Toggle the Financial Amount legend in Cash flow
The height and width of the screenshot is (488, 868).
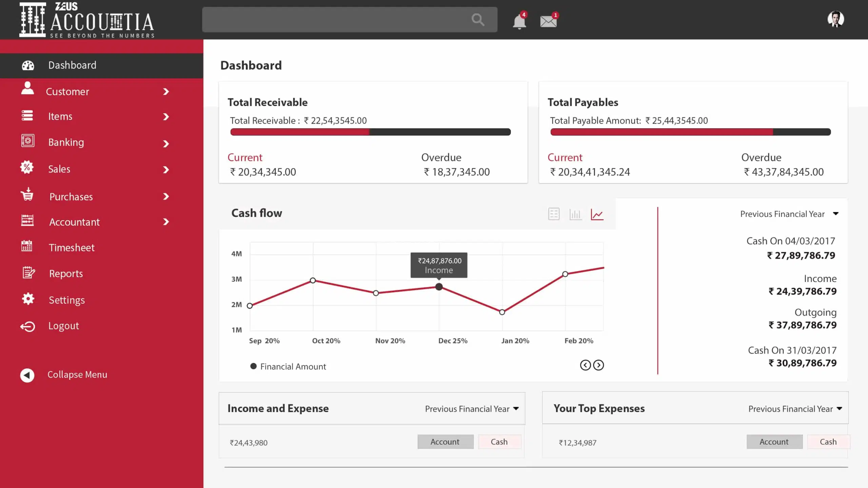tap(289, 366)
